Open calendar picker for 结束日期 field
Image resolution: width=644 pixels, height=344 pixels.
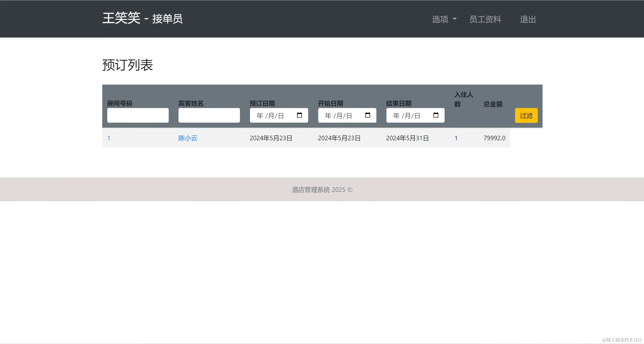coord(436,115)
